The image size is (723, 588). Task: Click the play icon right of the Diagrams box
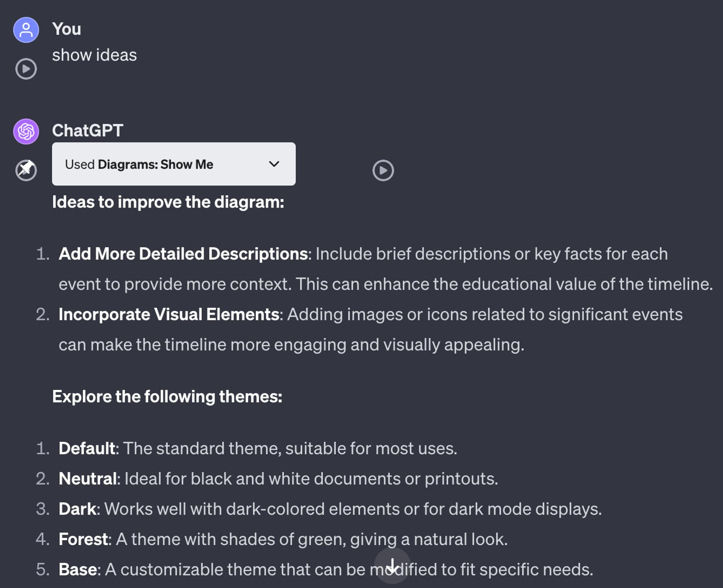click(383, 170)
